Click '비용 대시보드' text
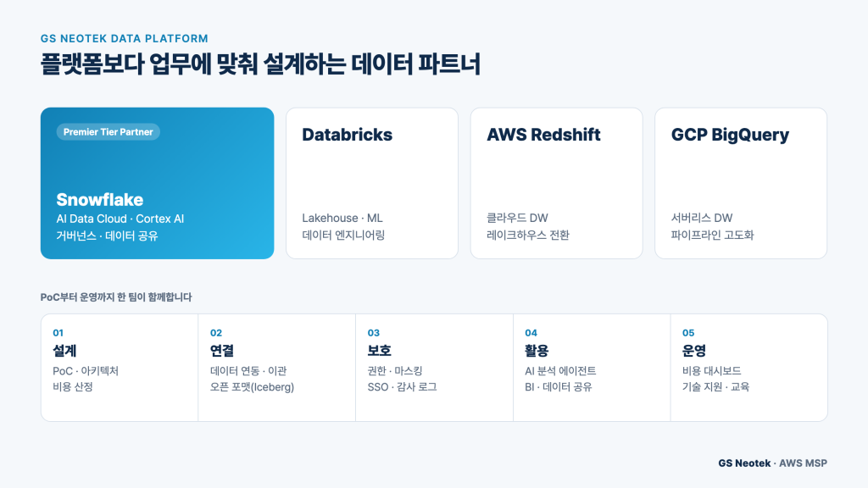Viewport: 868px width, 488px height. (711, 371)
